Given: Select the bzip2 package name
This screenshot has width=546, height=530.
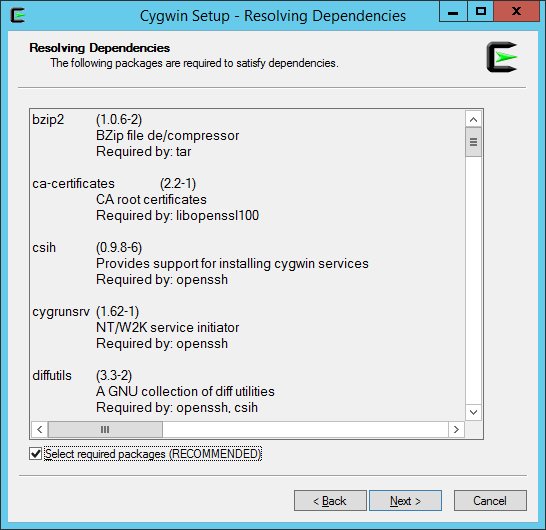Looking at the screenshot, I should tap(48, 120).
